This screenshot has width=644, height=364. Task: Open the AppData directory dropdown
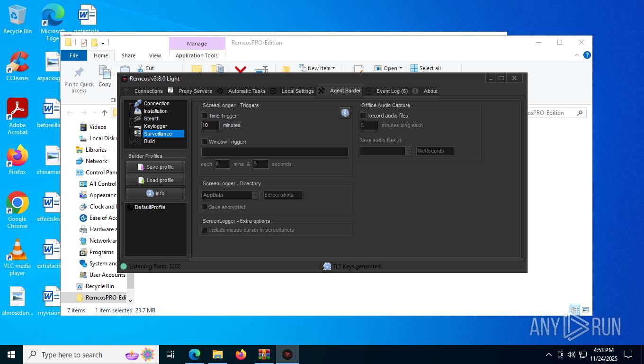[255, 195]
